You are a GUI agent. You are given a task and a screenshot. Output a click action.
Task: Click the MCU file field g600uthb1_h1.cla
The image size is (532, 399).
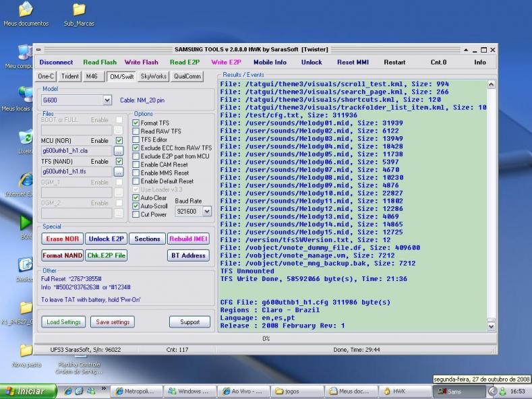click(x=77, y=151)
